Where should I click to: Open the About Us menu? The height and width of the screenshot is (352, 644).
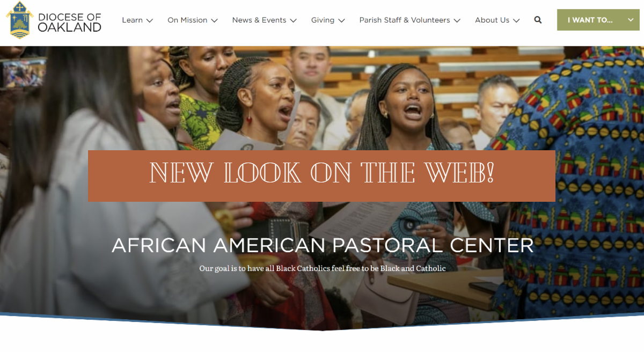tap(492, 20)
